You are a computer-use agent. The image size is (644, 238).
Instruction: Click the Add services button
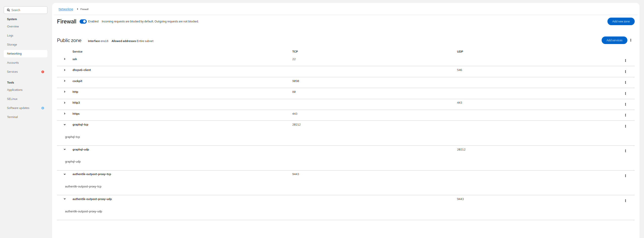[x=614, y=41]
